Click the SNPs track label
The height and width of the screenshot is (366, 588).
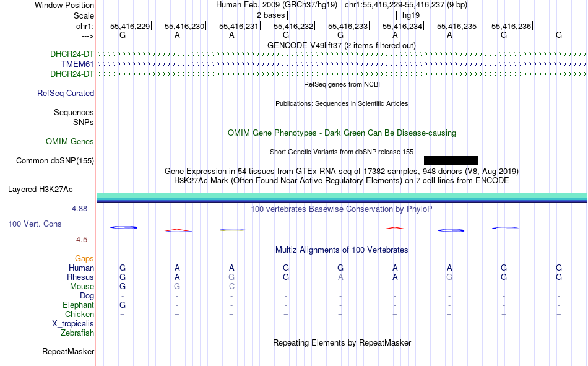coord(84,123)
